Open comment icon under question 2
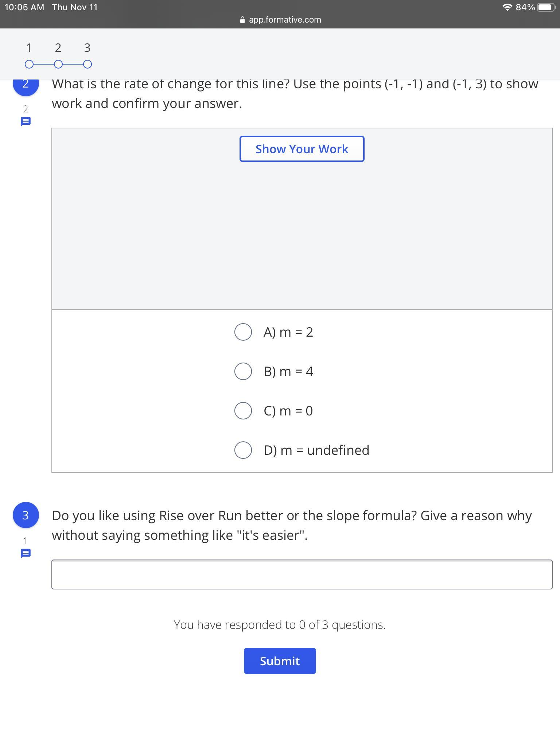 click(x=26, y=121)
